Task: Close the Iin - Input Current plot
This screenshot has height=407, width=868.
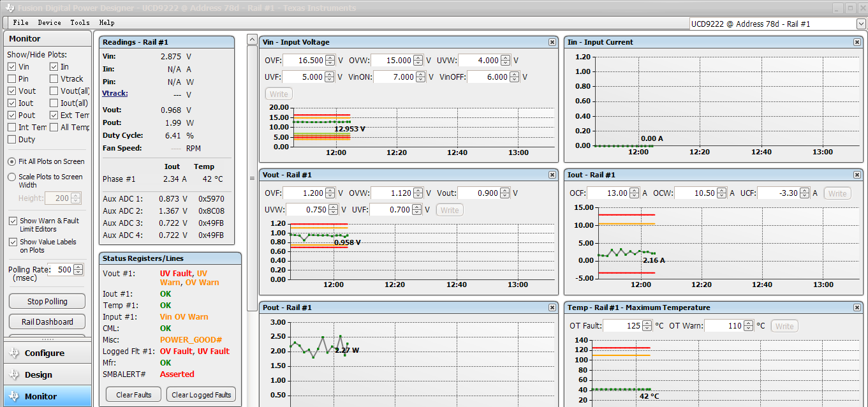Action: (857, 42)
